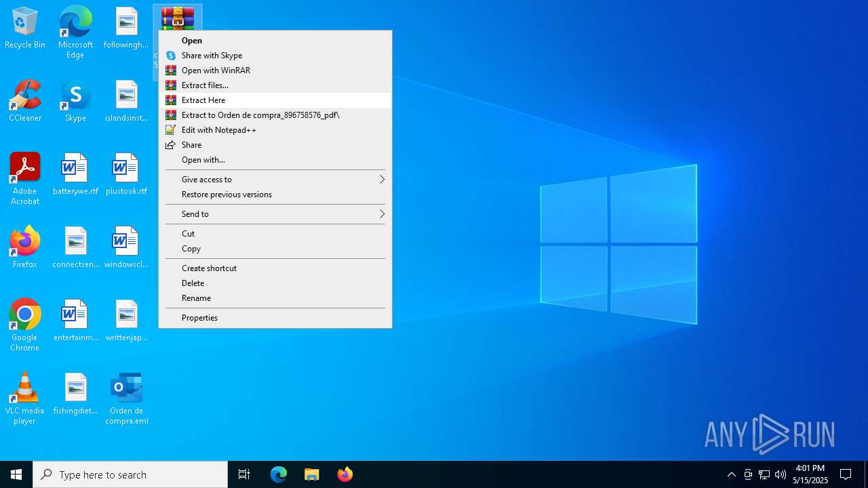Select the fishingdiet... file icon
Image resolution: width=868 pixels, height=488 pixels.
[x=75, y=394]
